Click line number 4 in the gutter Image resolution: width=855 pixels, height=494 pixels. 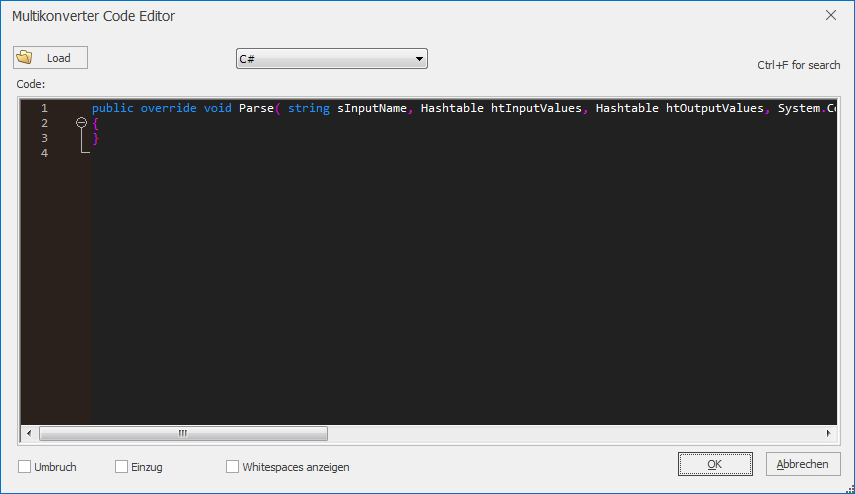click(x=44, y=153)
